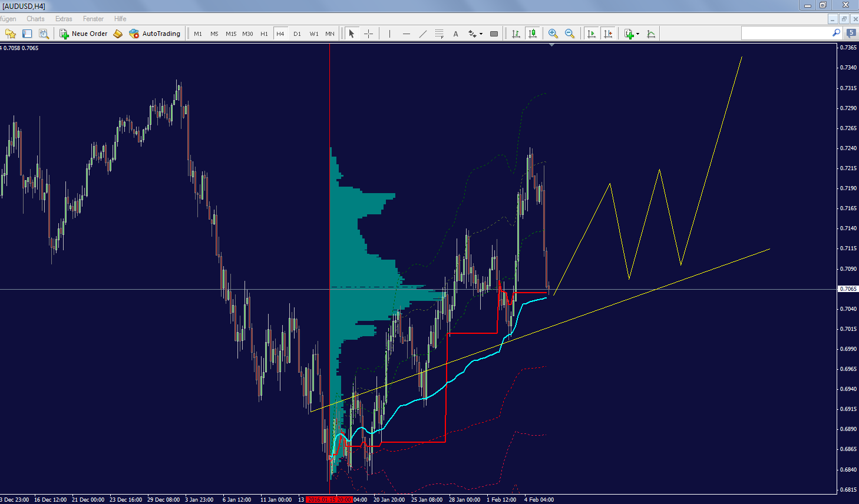Toggle chart auto scroll

point(592,34)
